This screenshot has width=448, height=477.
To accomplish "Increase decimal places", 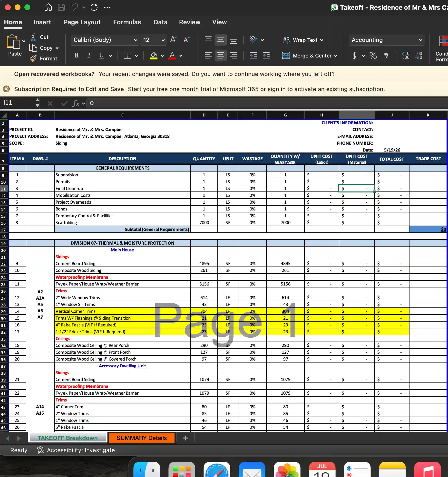I will tap(406, 55).
